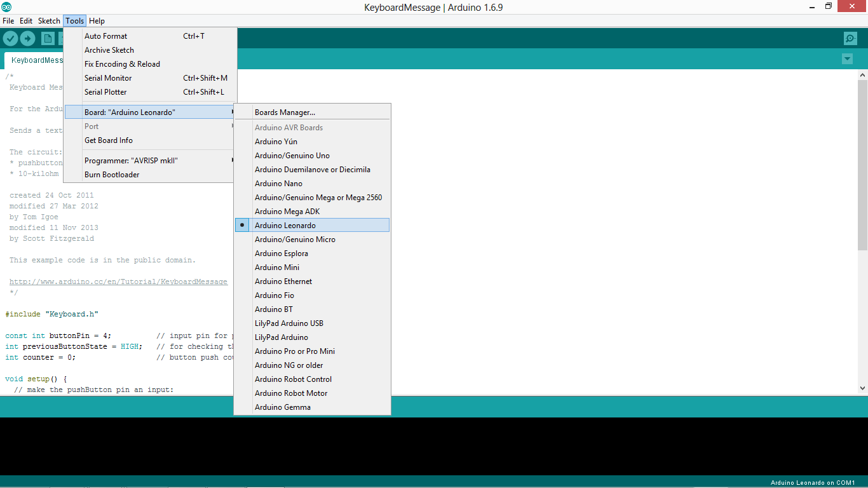This screenshot has width=868, height=488.
Task: Select Arduino Fio board
Action: (312, 295)
